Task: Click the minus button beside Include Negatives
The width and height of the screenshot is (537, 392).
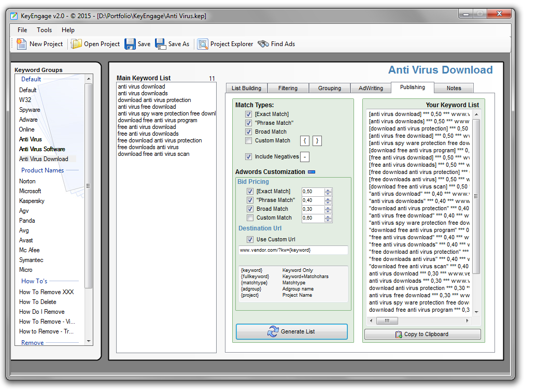Action: point(305,157)
